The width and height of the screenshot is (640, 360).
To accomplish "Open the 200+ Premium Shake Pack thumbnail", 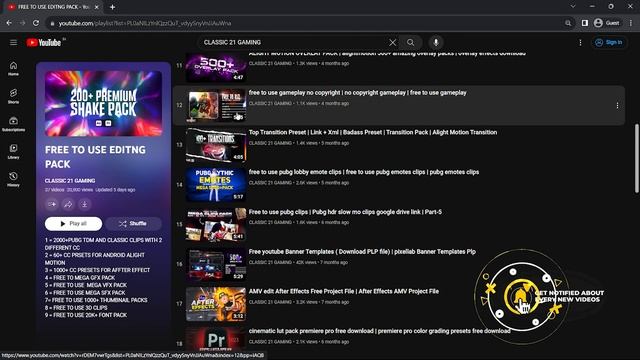I will tap(103, 103).
